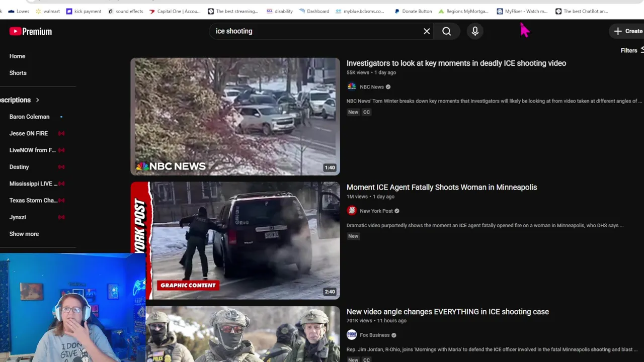Click the verified badge beside Fox Business
This screenshot has height=362, width=644.
(394, 335)
